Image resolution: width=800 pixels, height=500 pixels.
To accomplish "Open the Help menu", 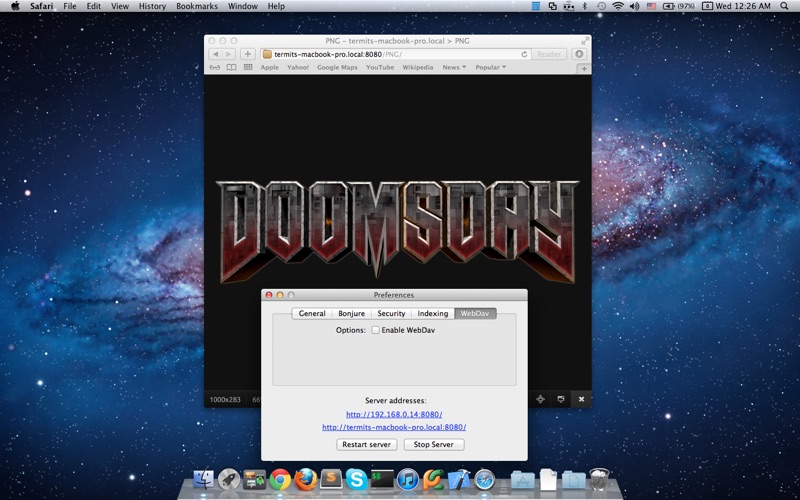I will click(x=276, y=6).
